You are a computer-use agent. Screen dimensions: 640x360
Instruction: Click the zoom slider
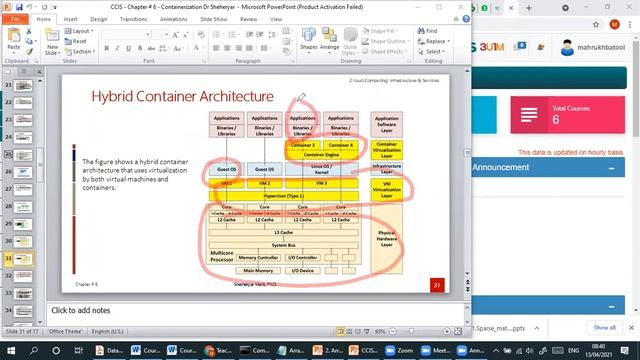411,331
